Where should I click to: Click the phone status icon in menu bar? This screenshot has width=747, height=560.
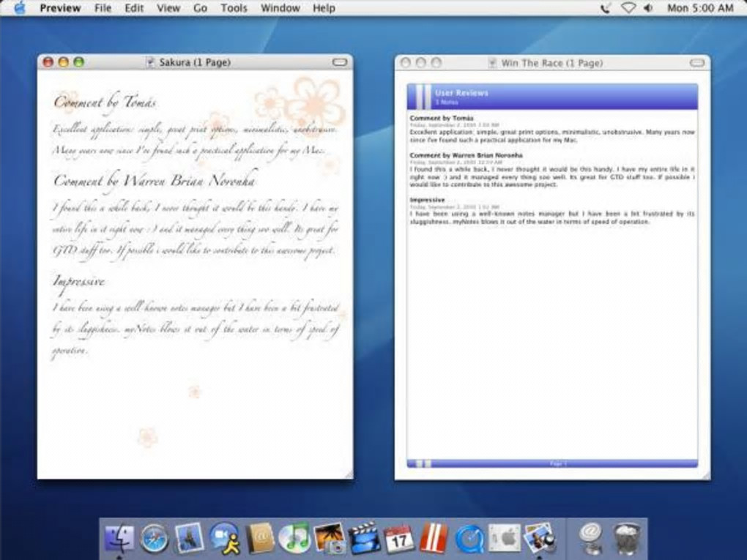606,8
